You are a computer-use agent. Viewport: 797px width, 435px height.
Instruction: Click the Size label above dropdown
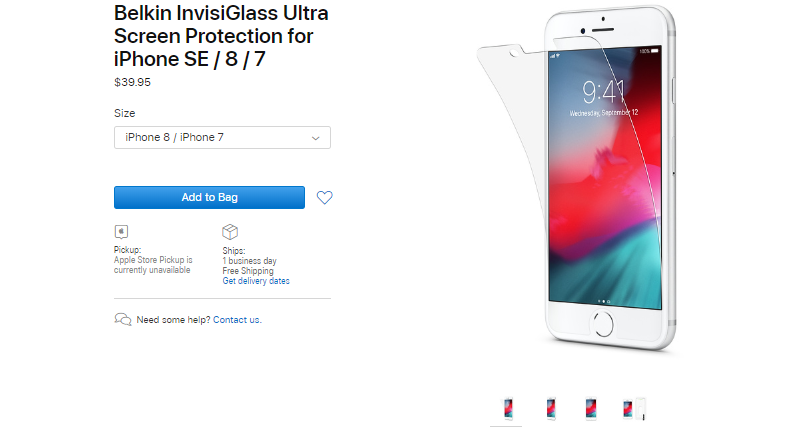coord(125,113)
